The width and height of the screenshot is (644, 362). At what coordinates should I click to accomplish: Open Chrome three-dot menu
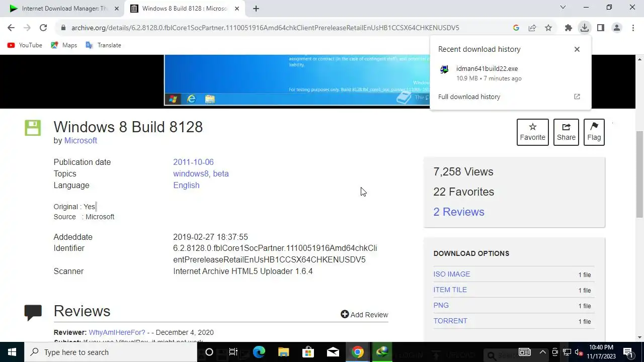(633, 28)
